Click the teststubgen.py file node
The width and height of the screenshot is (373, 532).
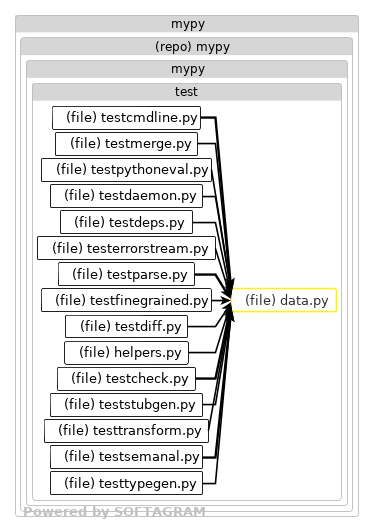click(x=126, y=405)
